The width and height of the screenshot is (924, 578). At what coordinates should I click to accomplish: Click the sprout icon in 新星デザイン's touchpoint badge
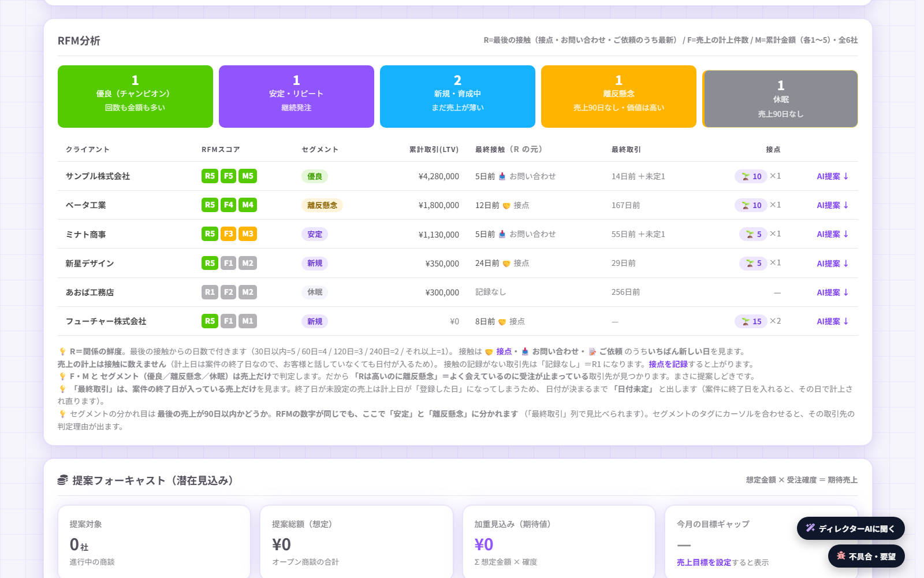[750, 263]
